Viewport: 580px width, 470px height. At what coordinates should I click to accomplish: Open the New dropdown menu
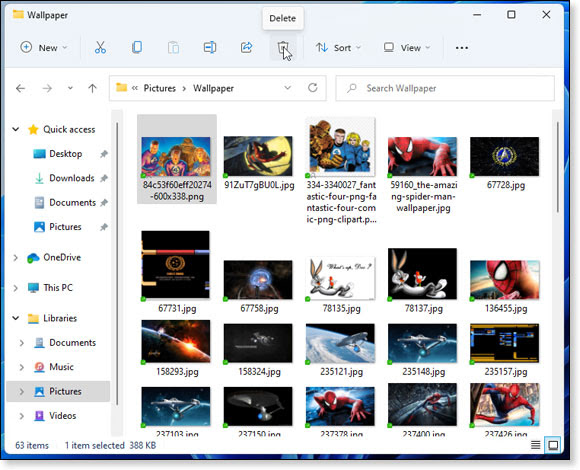(x=44, y=48)
